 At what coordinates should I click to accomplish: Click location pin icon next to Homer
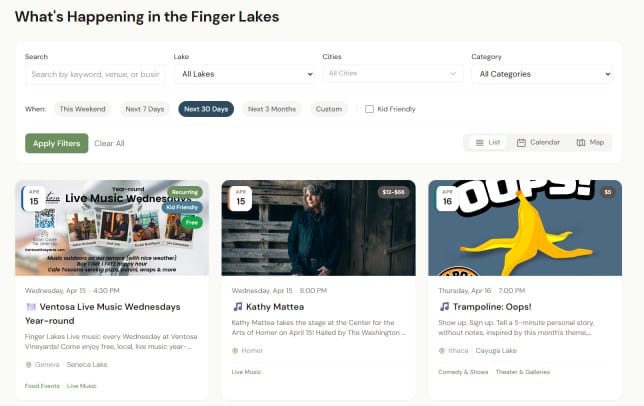click(235, 351)
